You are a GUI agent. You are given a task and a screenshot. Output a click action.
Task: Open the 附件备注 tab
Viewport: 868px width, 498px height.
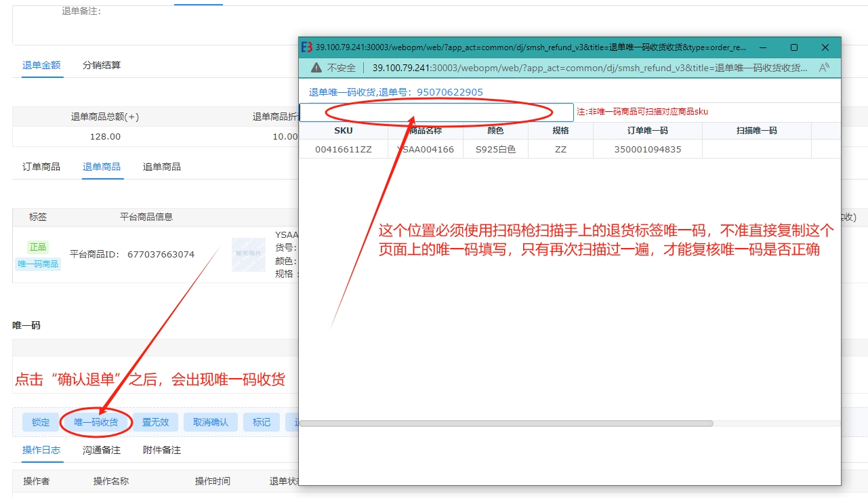point(162,450)
